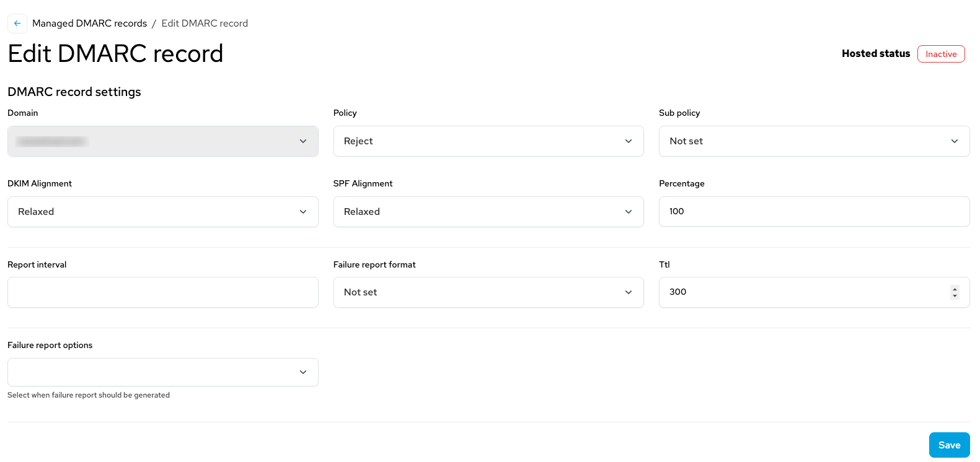Image resolution: width=980 pixels, height=462 pixels.
Task: Decrease Ttl with the down stepper arrow
Action: (x=955, y=296)
